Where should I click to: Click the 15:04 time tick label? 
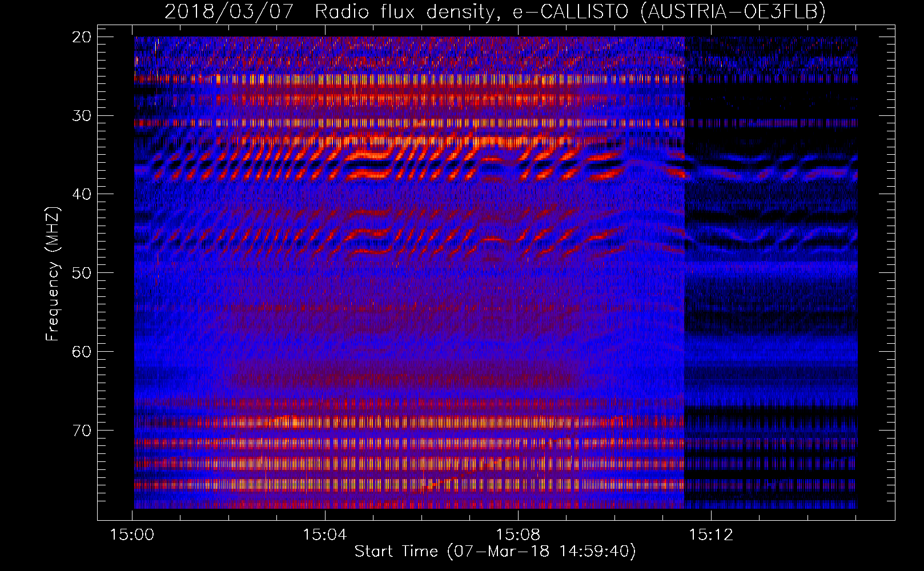(x=325, y=535)
